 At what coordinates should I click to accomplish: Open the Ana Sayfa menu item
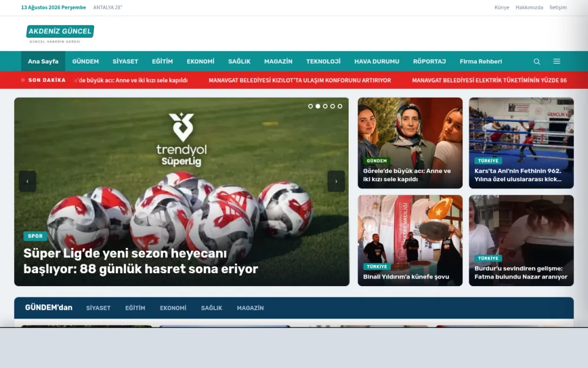pos(43,61)
